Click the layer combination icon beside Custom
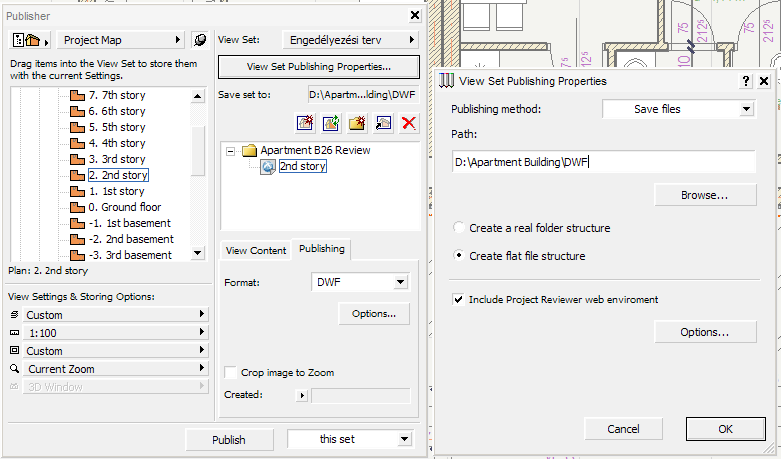Viewport: 781px width, 459px height. click(x=14, y=314)
